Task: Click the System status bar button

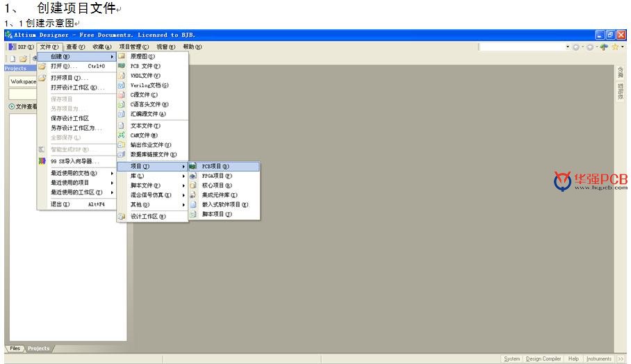Action: pyautogui.click(x=511, y=358)
